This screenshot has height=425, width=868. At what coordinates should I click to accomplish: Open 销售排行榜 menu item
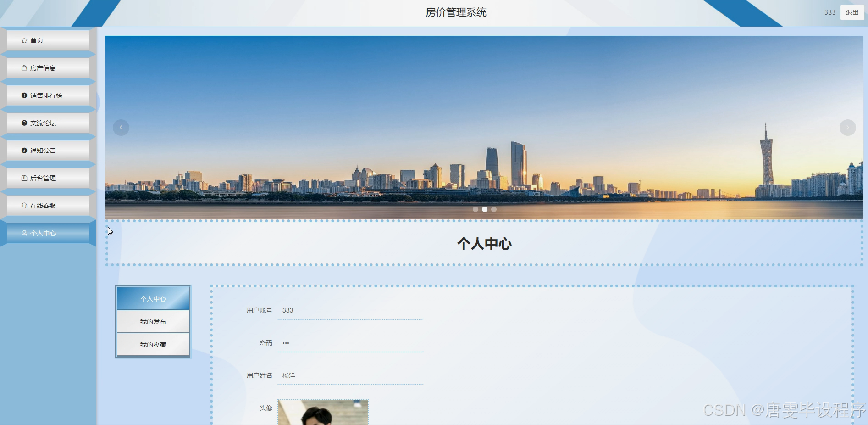(x=48, y=95)
